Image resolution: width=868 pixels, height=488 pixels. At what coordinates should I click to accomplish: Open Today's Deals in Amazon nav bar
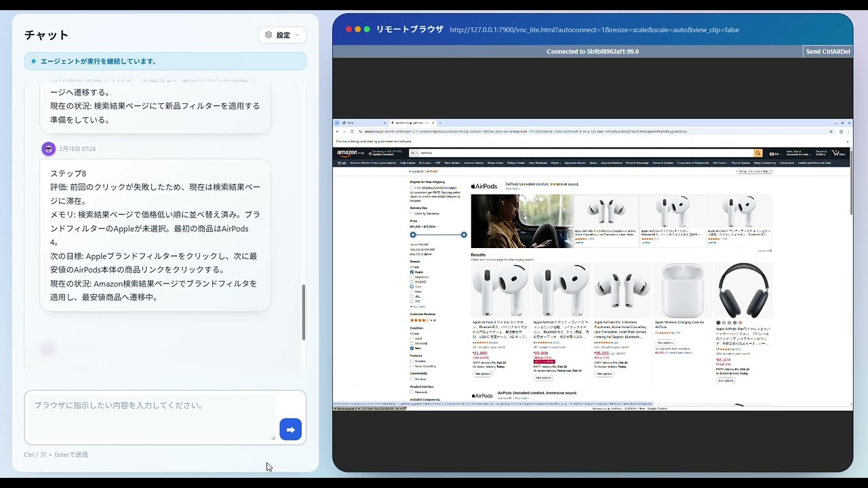pyautogui.click(x=516, y=163)
